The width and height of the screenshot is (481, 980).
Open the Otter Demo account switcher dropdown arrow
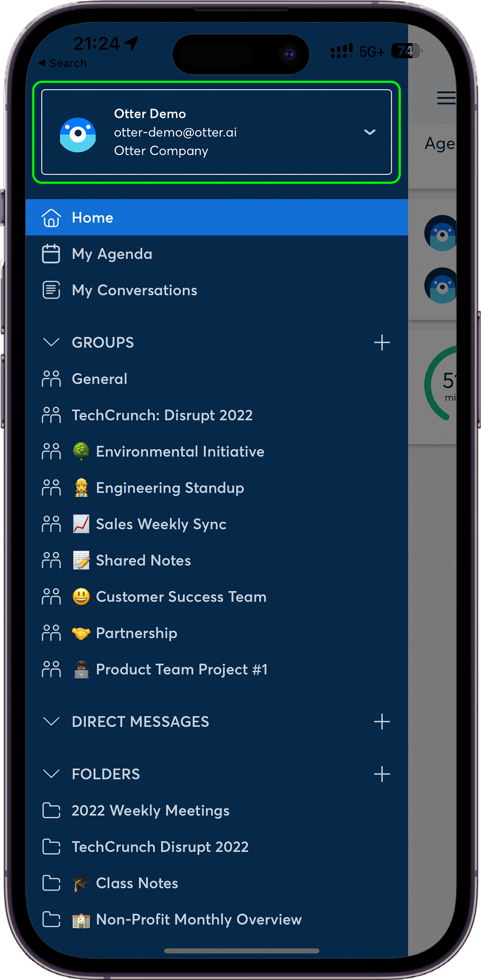click(370, 132)
